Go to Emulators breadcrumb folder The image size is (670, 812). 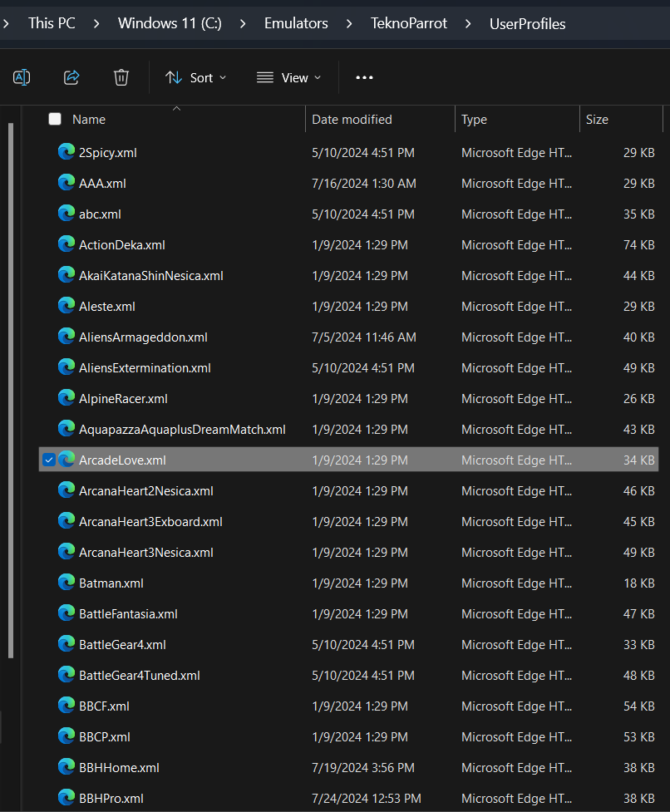[x=296, y=23]
